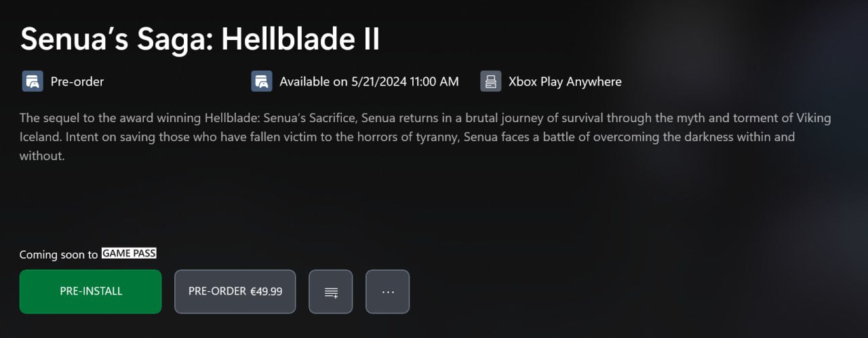Click the word "without." ending the description

coord(42,156)
